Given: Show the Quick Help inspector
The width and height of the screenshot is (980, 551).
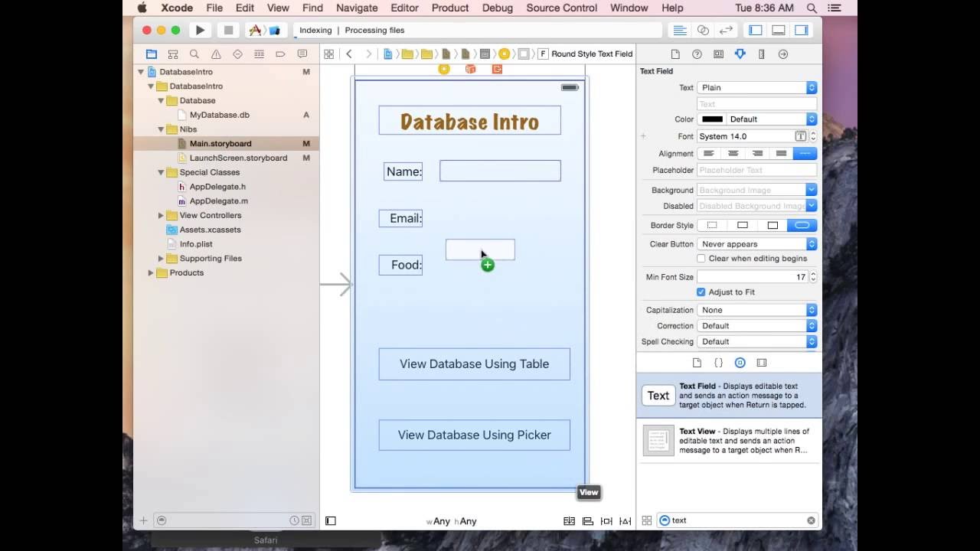Looking at the screenshot, I should 697,54.
